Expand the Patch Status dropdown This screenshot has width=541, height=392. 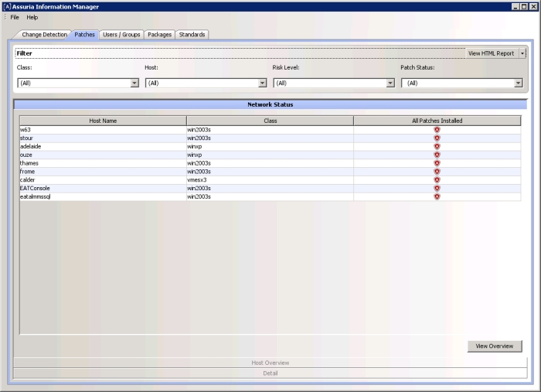click(x=518, y=83)
